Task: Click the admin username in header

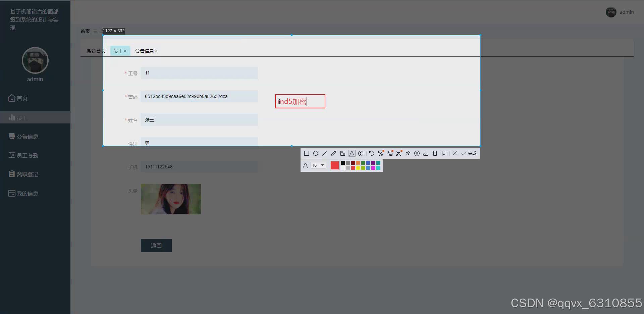Action: [x=627, y=12]
